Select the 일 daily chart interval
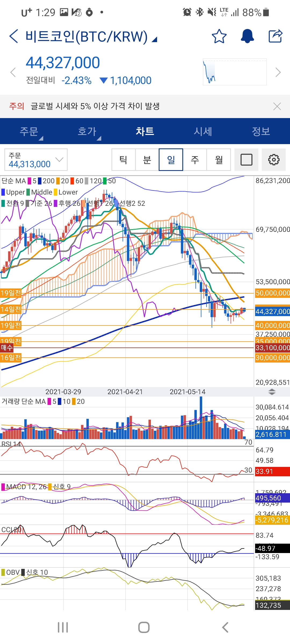The width and height of the screenshot is (290, 644). pyautogui.click(x=171, y=160)
